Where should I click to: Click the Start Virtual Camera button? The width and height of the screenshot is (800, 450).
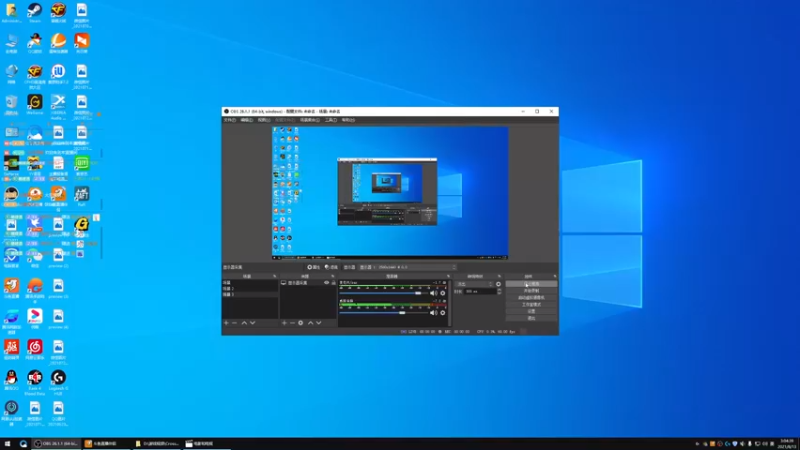coord(531,297)
